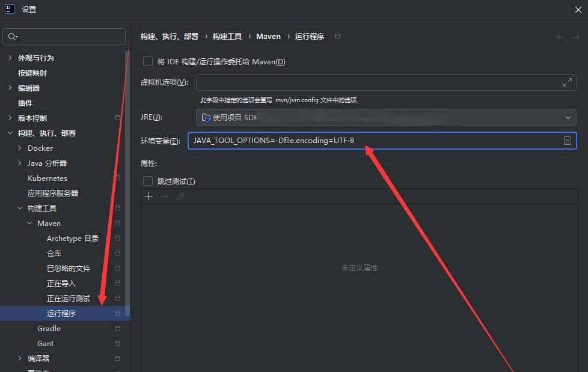Select the 仓库 item under Maven
Screen dimensions: 588x372
click(54, 253)
